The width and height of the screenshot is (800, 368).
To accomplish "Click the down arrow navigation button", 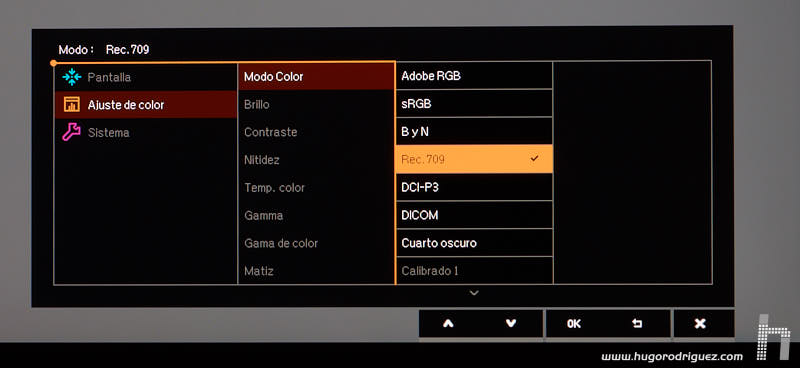I will coord(511,324).
